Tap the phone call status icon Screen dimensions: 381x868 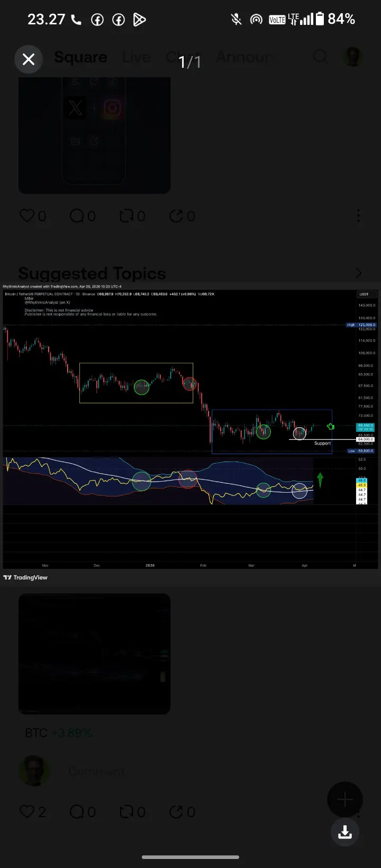tap(76, 20)
